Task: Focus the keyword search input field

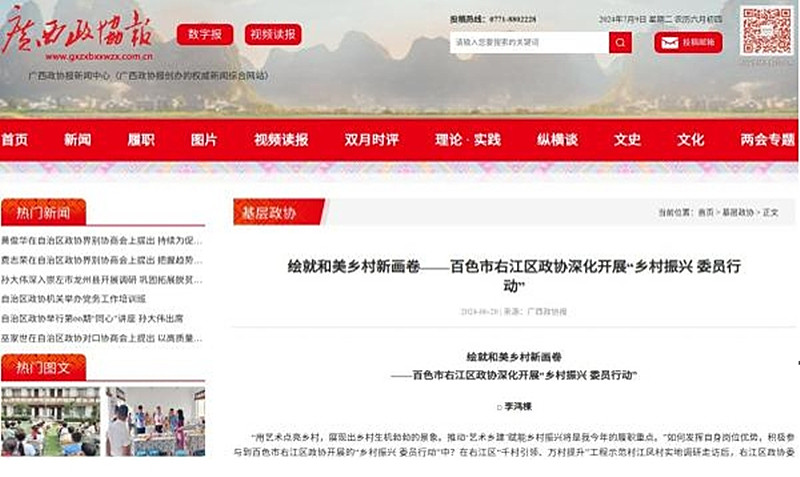Action: tap(529, 42)
